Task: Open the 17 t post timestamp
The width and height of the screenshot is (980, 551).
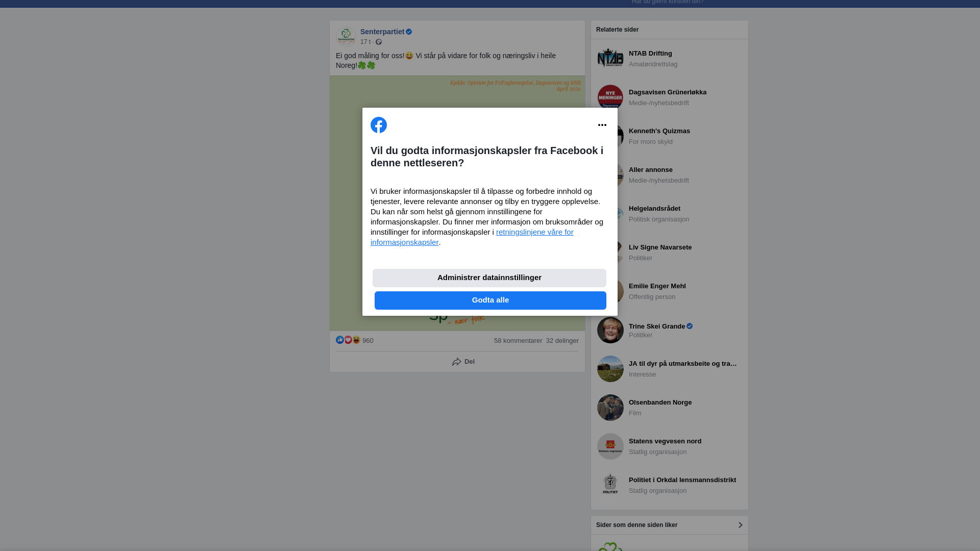Action: (x=365, y=42)
